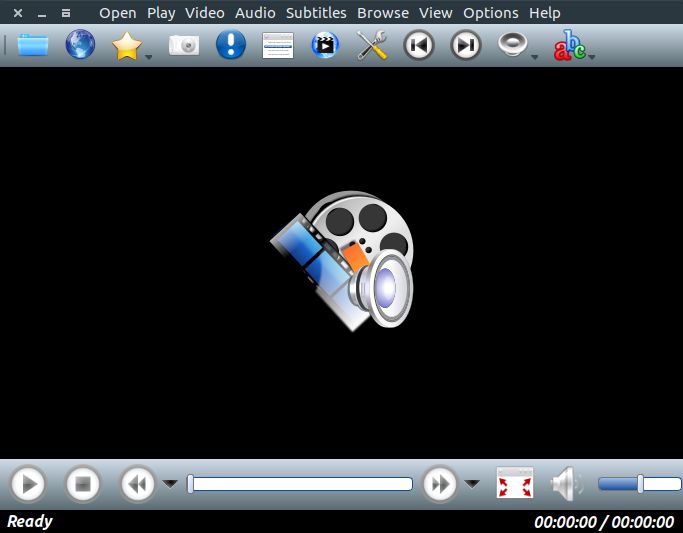This screenshot has height=533, width=683.
Task: Skip to the next track in the playlist
Action: pos(466,45)
